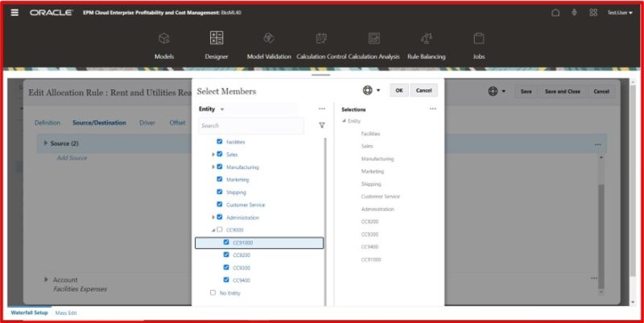Switch to the Mass Edit tab

(x=66, y=313)
